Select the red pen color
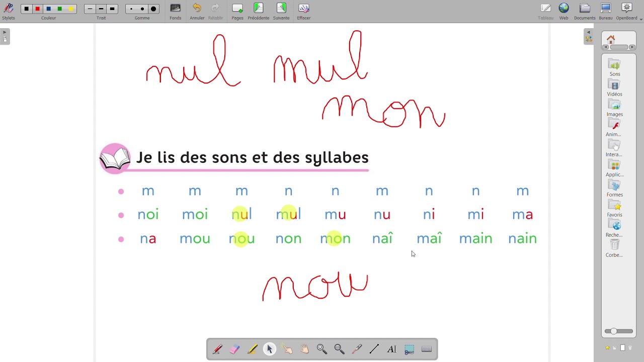Screen dimensions: 644x362 [37, 9]
